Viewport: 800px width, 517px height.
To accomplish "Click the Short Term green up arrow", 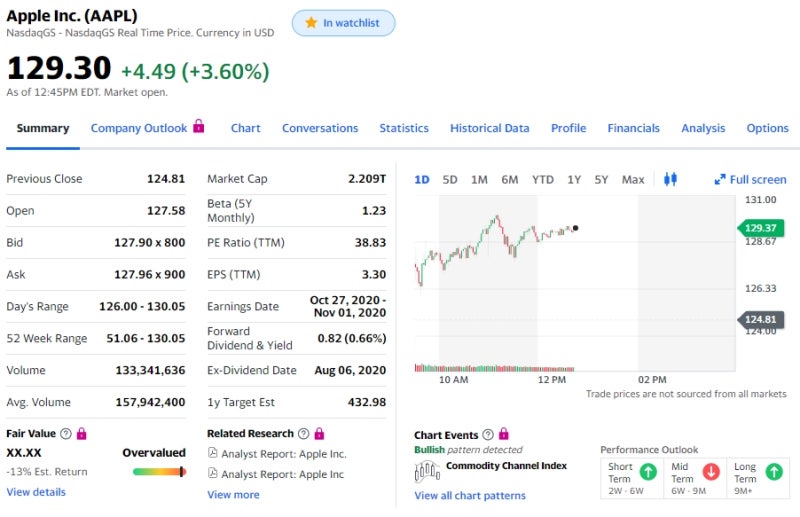I will [x=648, y=472].
